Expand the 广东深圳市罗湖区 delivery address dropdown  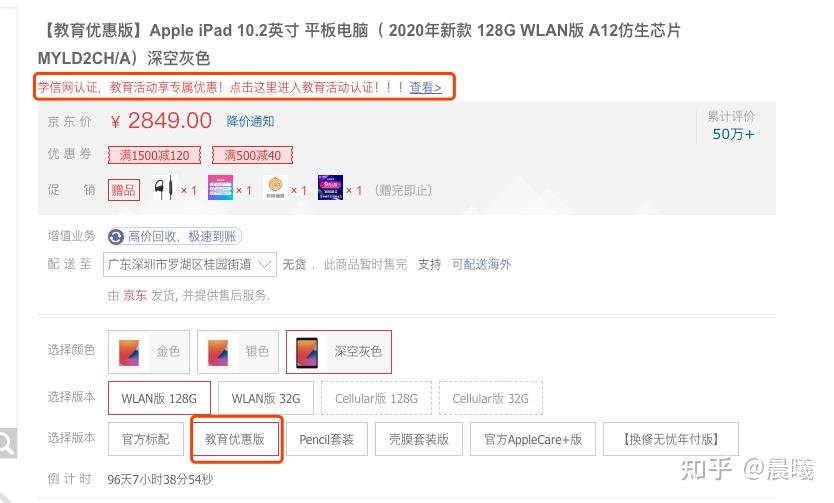point(190,264)
